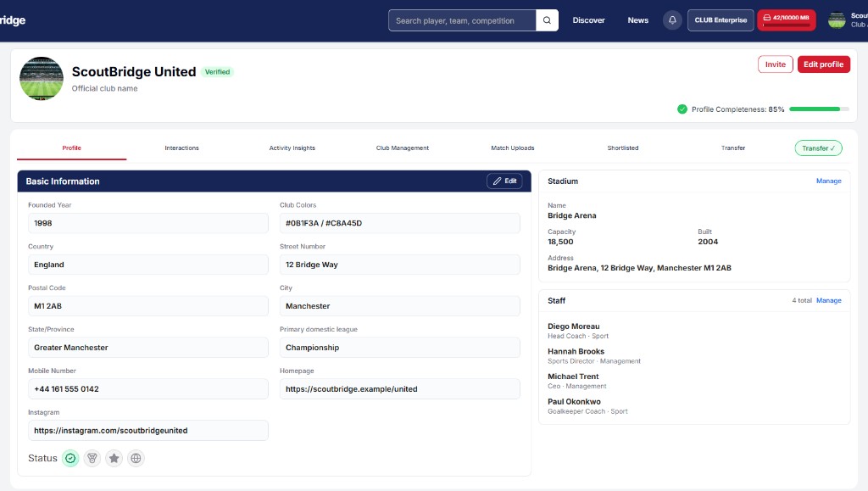Switch to the plain Transfer tab

point(733,148)
